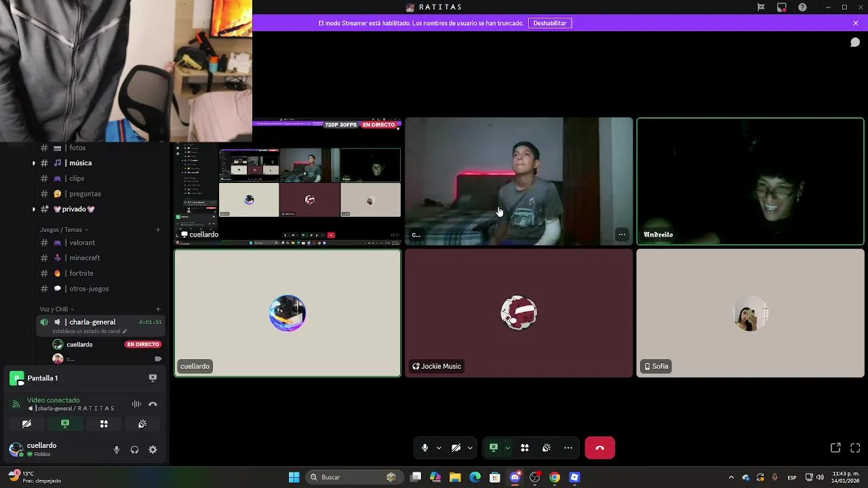
Task: Add channel to Juegos / Temas category
Action: (x=158, y=230)
